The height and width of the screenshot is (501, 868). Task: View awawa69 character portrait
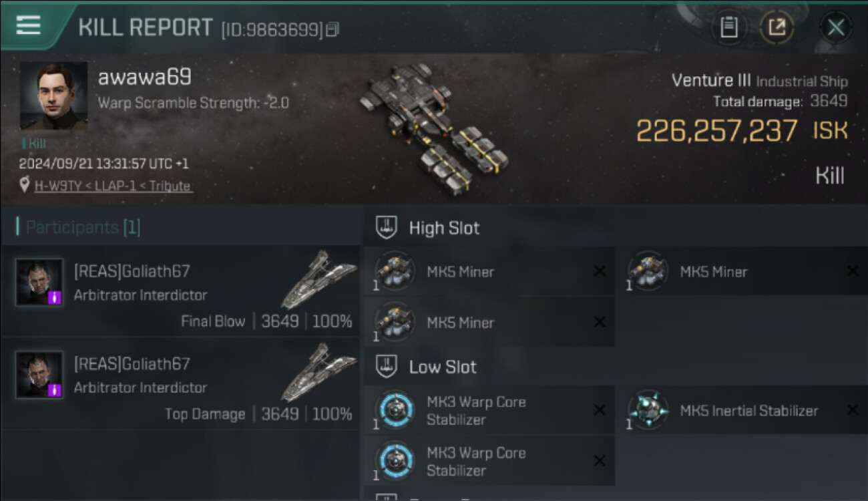coord(53,96)
